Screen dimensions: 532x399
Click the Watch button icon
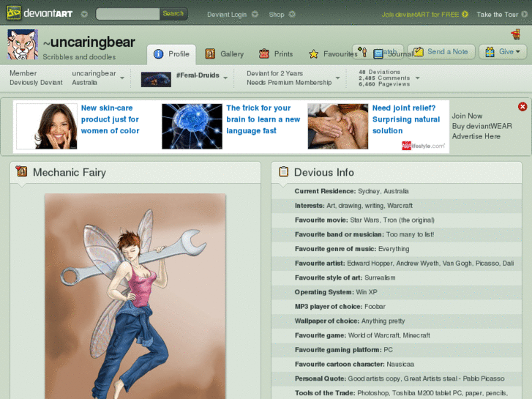(362, 52)
